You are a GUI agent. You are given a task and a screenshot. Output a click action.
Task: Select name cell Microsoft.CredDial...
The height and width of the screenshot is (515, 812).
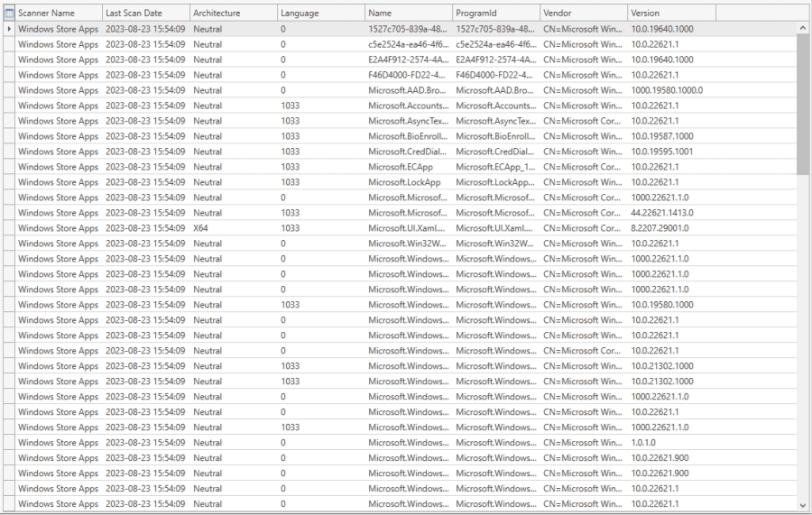tap(408, 152)
